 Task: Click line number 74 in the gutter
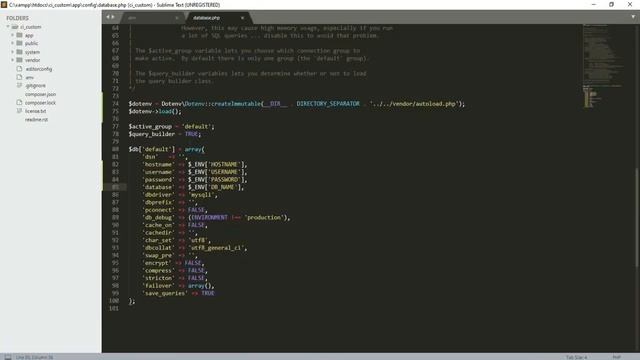pyautogui.click(x=116, y=104)
